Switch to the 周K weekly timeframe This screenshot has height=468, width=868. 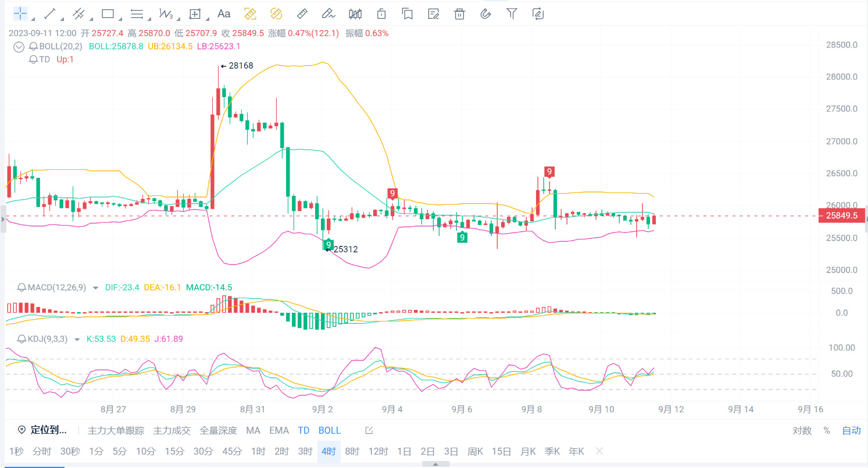point(474,451)
